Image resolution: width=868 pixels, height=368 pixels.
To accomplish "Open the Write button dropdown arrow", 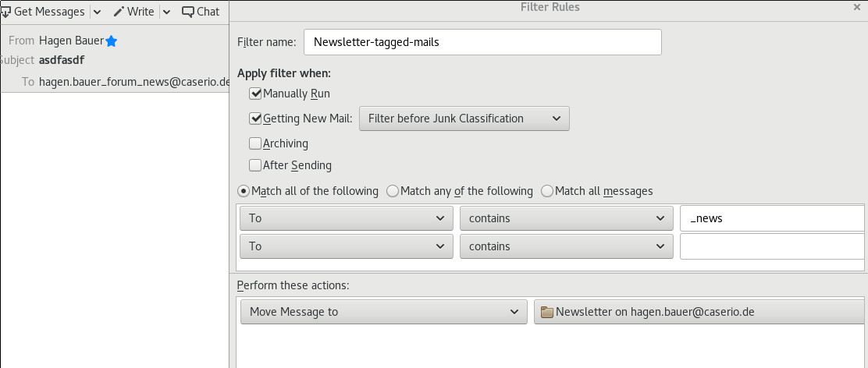I will pos(166,12).
